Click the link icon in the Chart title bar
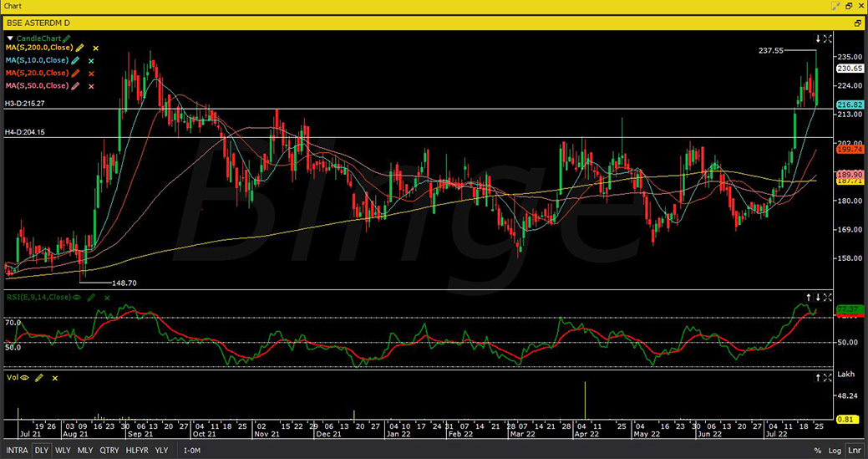 point(836,6)
